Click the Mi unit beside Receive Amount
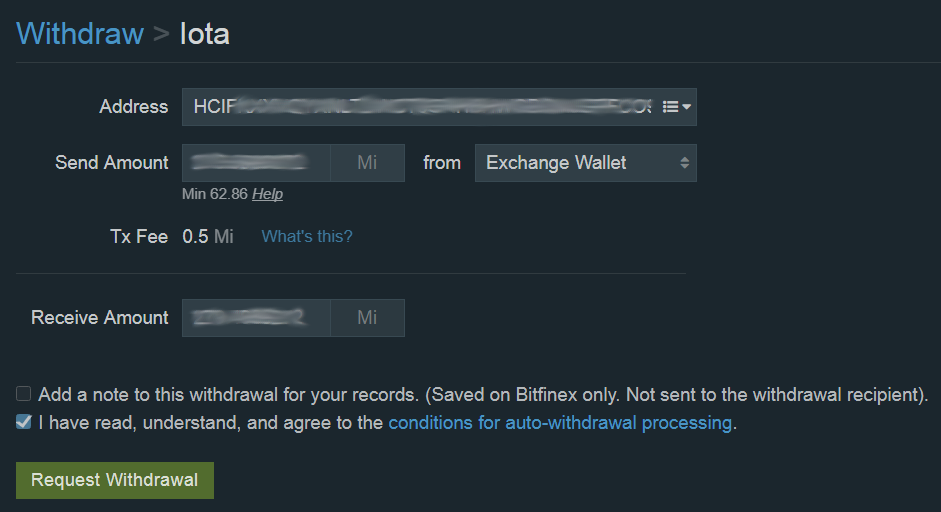Screen dimensions: 941x512 tap(367, 318)
